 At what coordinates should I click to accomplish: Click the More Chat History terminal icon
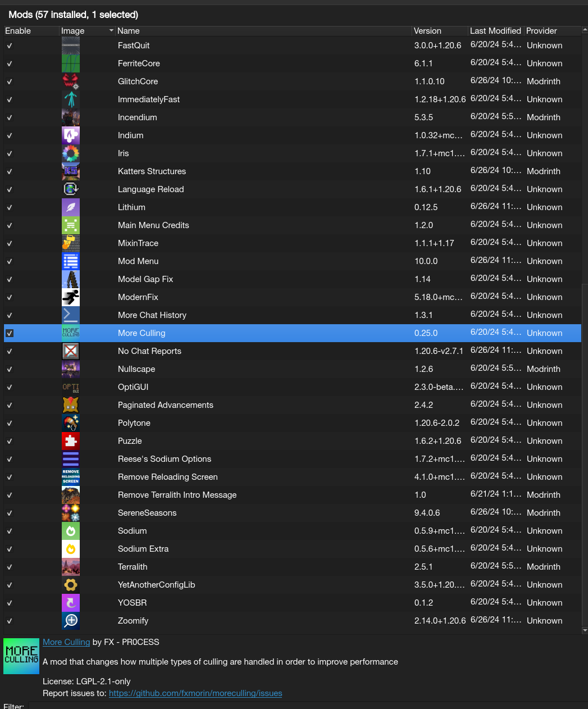tap(71, 315)
